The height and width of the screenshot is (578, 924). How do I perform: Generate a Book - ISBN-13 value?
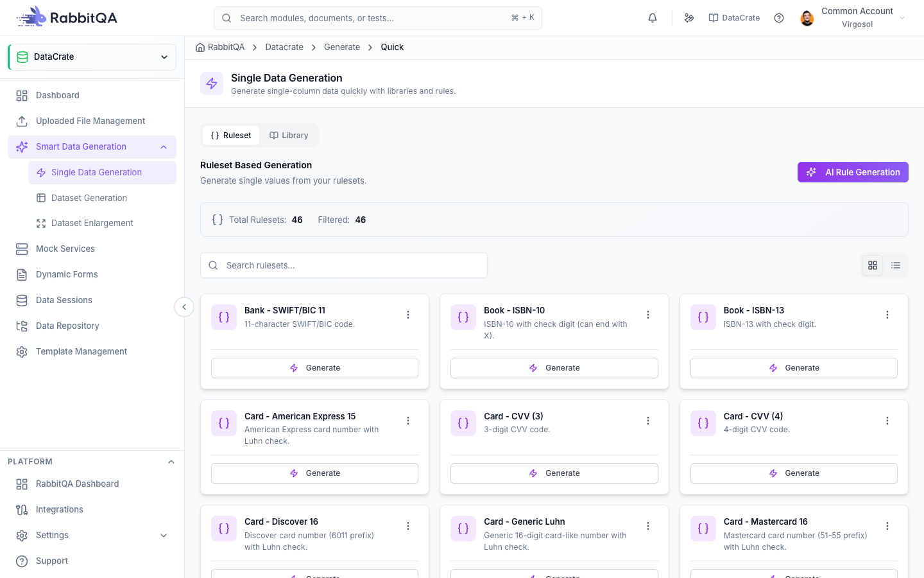point(794,368)
